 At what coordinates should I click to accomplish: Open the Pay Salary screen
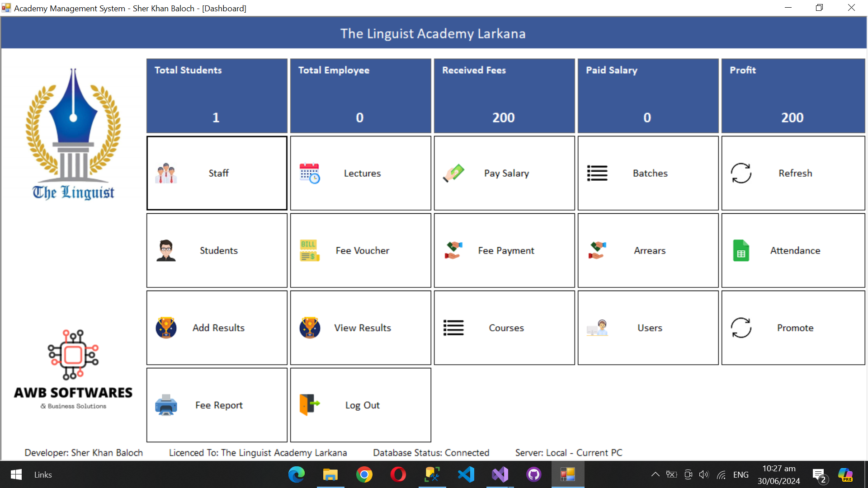tap(505, 173)
